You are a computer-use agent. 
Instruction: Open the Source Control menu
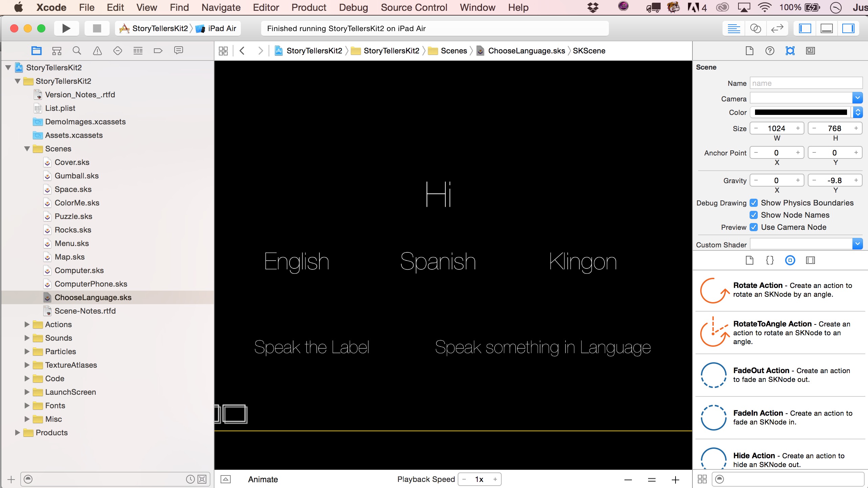pyautogui.click(x=414, y=7)
